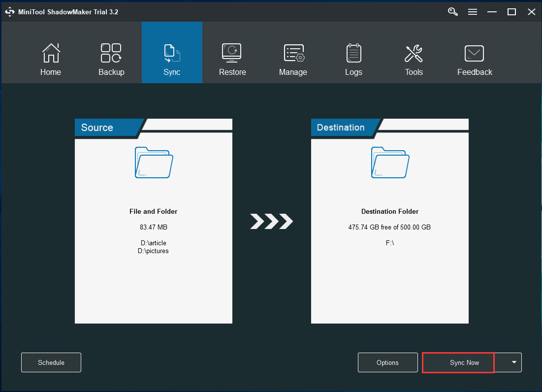
Task: View the Logs section
Action: (x=353, y=58)
